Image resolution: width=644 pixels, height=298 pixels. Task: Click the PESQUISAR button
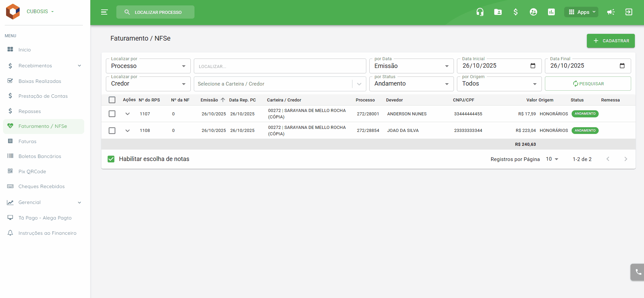tap(588, 84)
